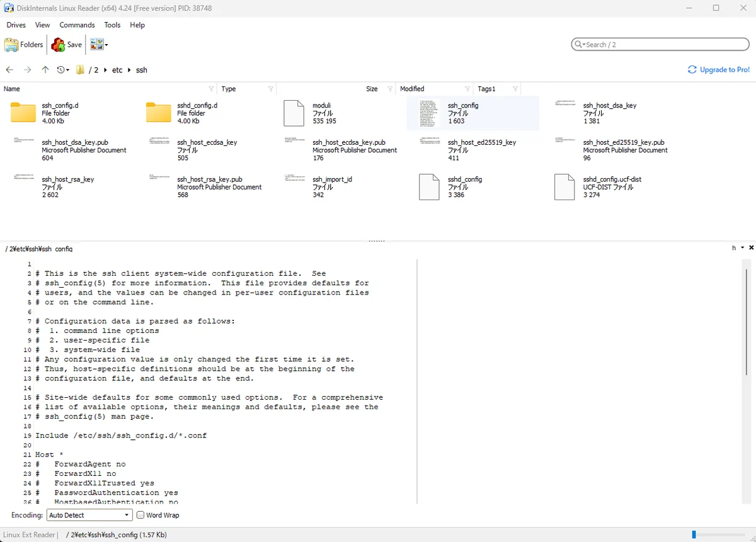Click the Modified column filter icon
Screen dimensions: 756x542
pyautogui.click(x=467, y=89)
